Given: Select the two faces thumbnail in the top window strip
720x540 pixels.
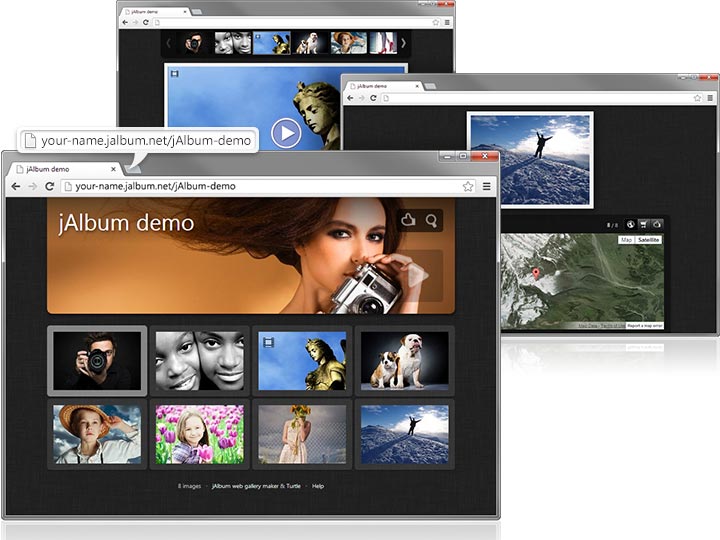Looking at the screenshot, I should pyautogui.click(x=233, y=43).
